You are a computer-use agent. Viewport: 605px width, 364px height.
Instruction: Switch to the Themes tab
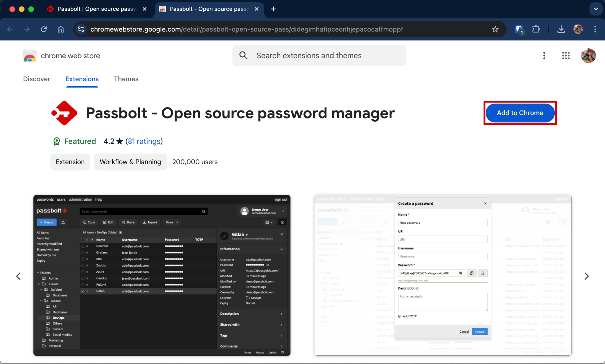pos(126,79)
